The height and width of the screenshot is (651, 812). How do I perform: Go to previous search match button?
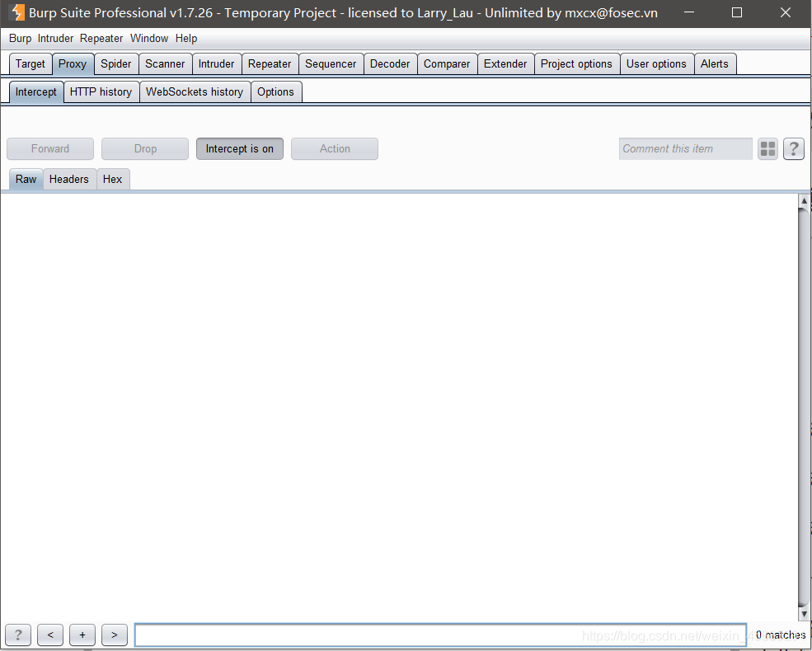point(50,635)
